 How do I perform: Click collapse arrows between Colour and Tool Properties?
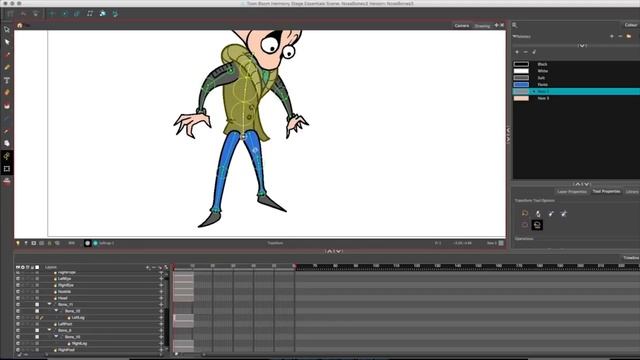tap(582, 184)
